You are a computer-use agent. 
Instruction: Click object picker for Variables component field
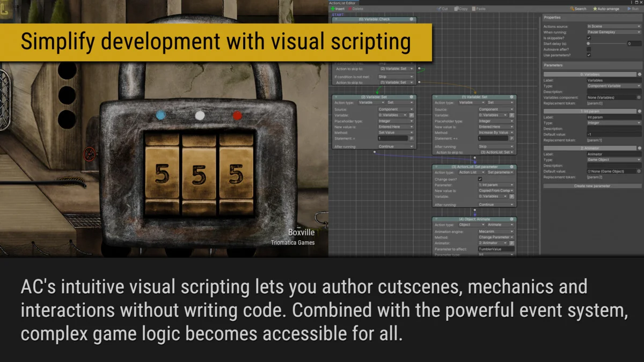639,98
